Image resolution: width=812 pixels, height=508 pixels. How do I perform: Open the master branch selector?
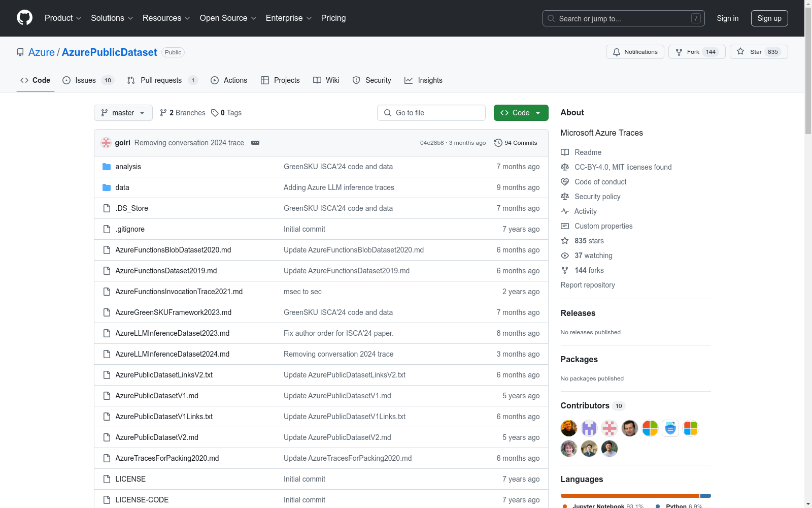(x=123, y=113)
